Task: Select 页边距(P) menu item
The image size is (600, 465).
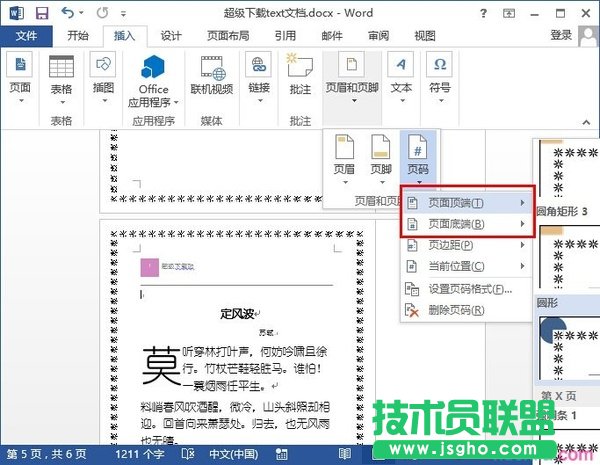Action: click(467, 245)
